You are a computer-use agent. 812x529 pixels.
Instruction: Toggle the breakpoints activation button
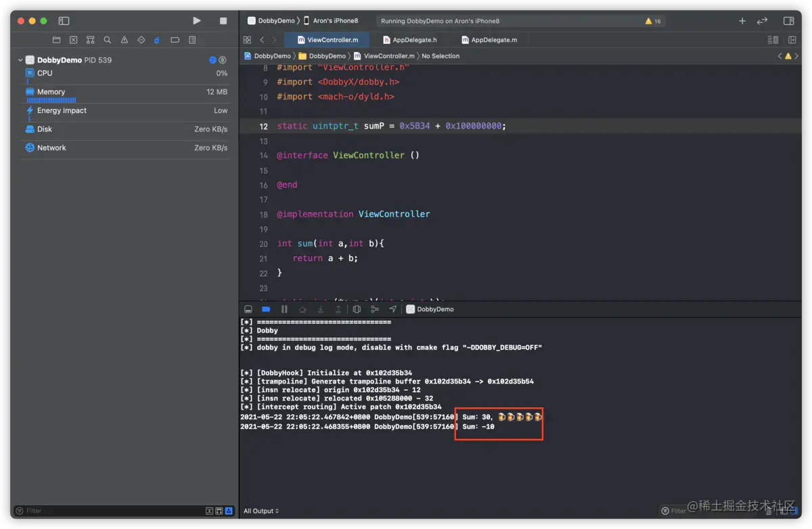266,309
